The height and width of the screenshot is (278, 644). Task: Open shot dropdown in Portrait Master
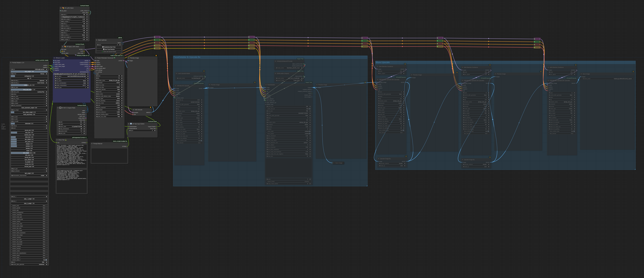pos(29,69)
